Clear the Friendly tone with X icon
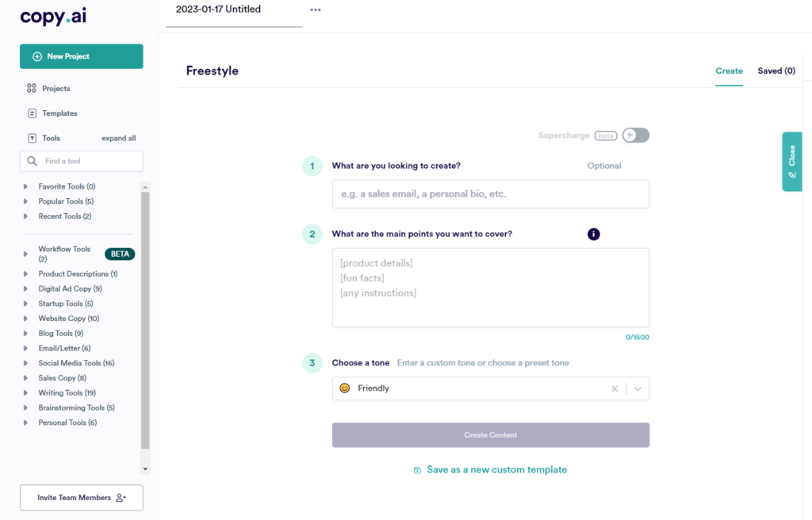Image resolution: width=812 pixels, height=520 pixels. (615, 388)
